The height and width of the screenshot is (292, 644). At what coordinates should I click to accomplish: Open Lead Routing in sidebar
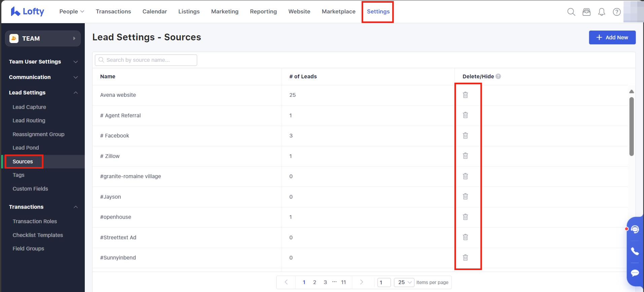[x=29, y=120]
